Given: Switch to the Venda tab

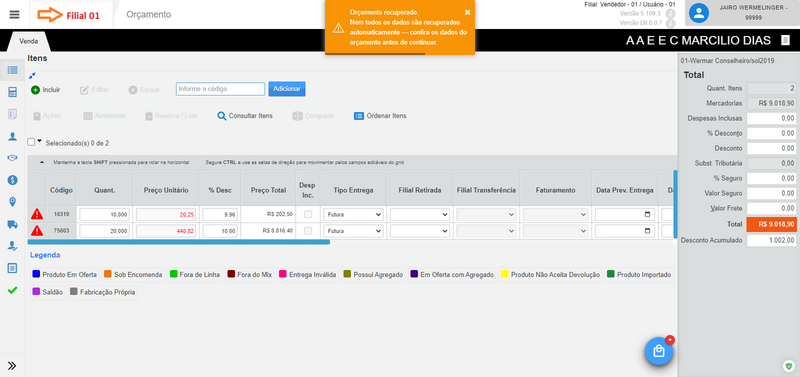Looking at the screenshot, I should tap(29, 41).
